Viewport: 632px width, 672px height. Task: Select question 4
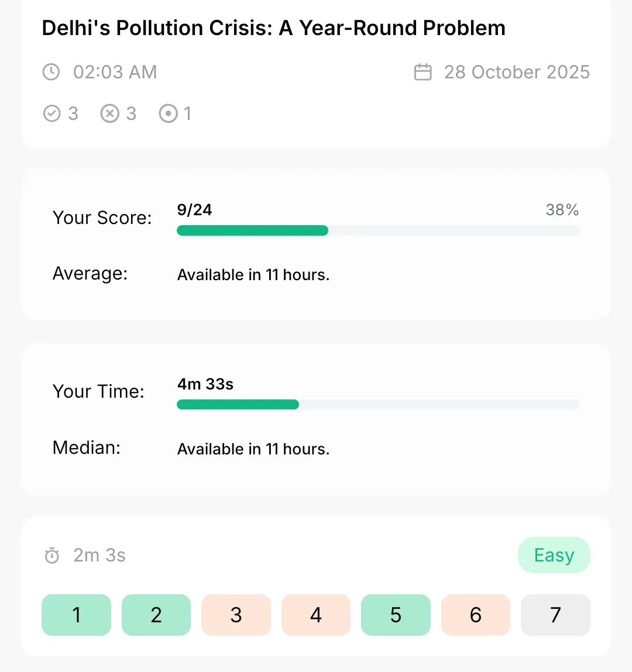coord(316,615)
